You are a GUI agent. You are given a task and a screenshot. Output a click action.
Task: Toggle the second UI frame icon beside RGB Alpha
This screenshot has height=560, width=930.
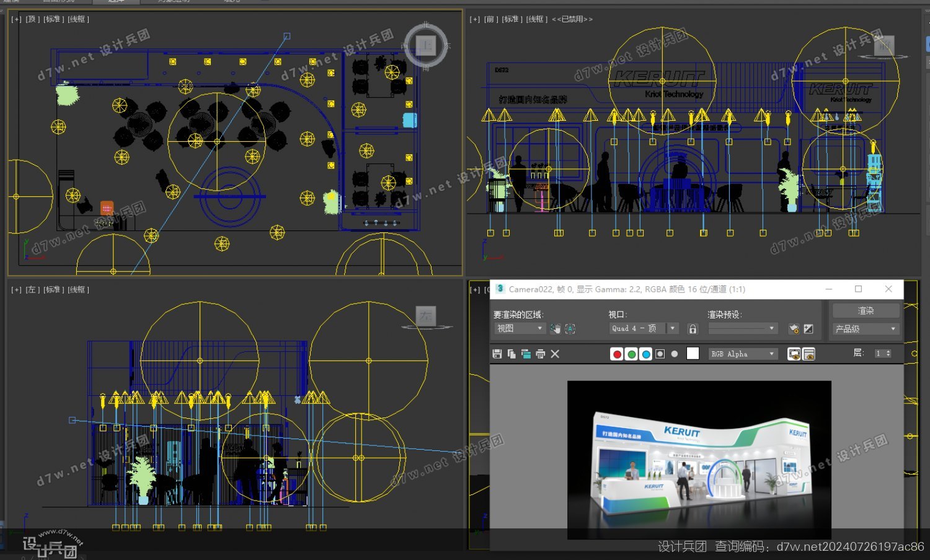pos(808,354)
